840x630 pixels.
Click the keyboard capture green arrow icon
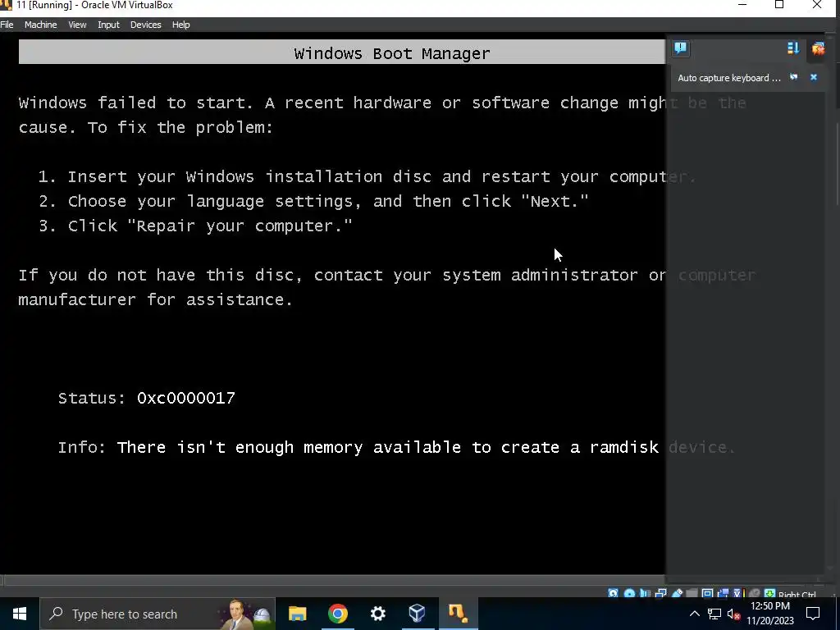[769, 594]
